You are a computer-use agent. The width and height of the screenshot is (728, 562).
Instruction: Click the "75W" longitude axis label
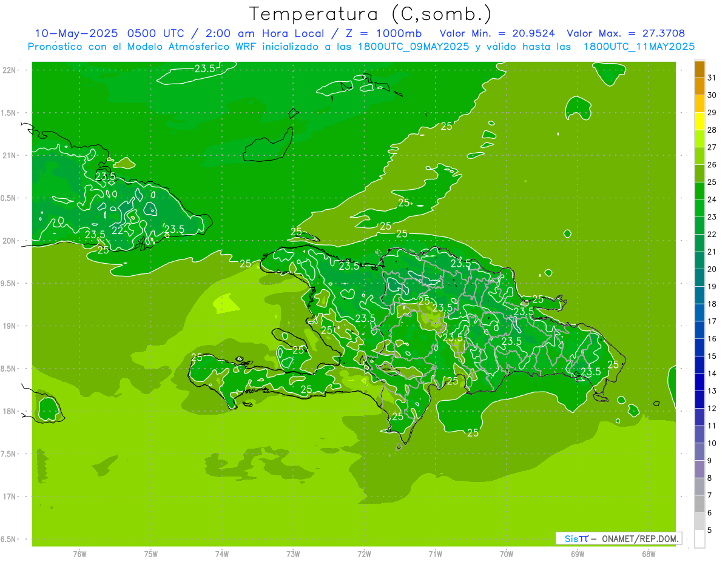[x=151, y=554]
